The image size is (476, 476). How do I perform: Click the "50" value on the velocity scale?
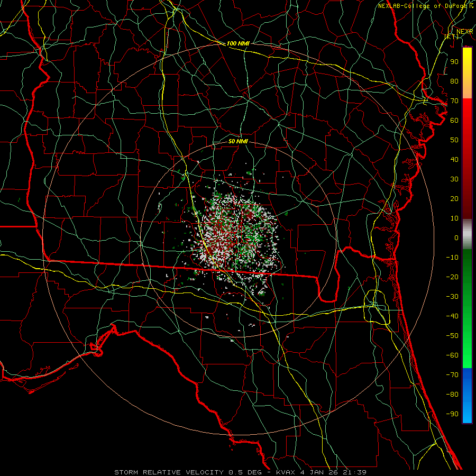pyautogui.click(x=454, y=140)
